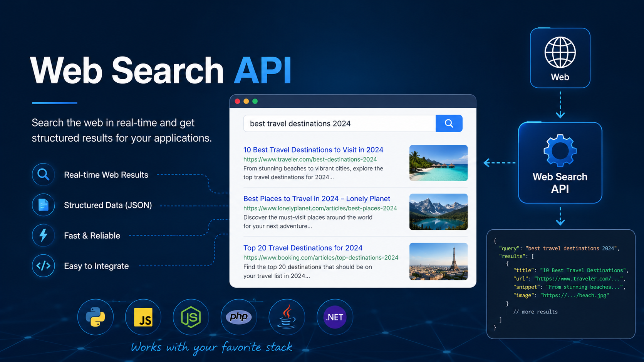
Task: Click the document icon beside Structured Data (JSON)
Action: pyautogui.click(x=44, y=205)
